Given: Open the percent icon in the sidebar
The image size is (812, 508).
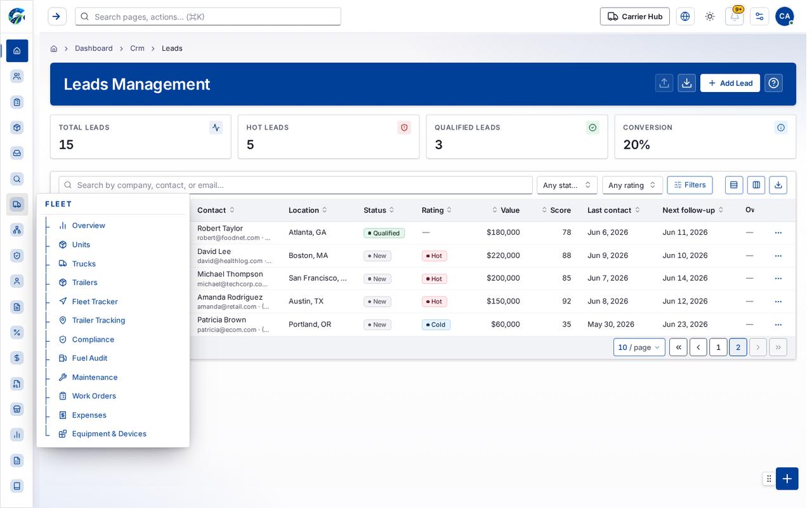Looking at the screenshot, I should pyautogui.click(x=17, y=332).
